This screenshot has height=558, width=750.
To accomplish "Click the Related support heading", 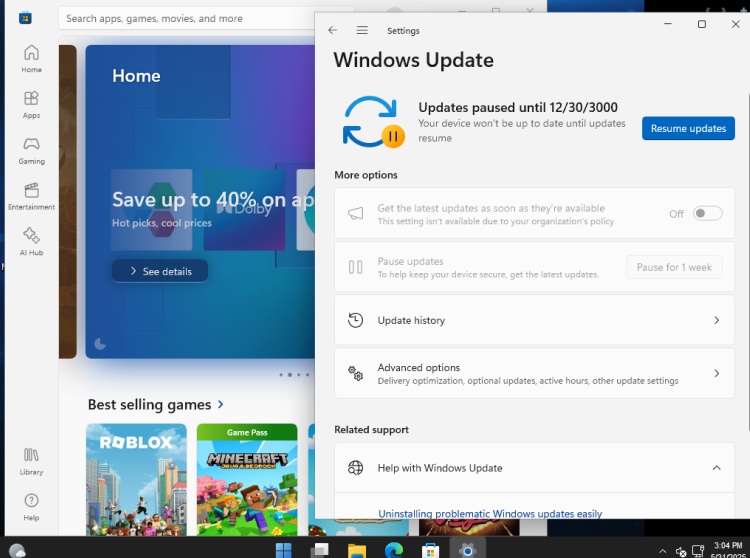I will (372, 429).
